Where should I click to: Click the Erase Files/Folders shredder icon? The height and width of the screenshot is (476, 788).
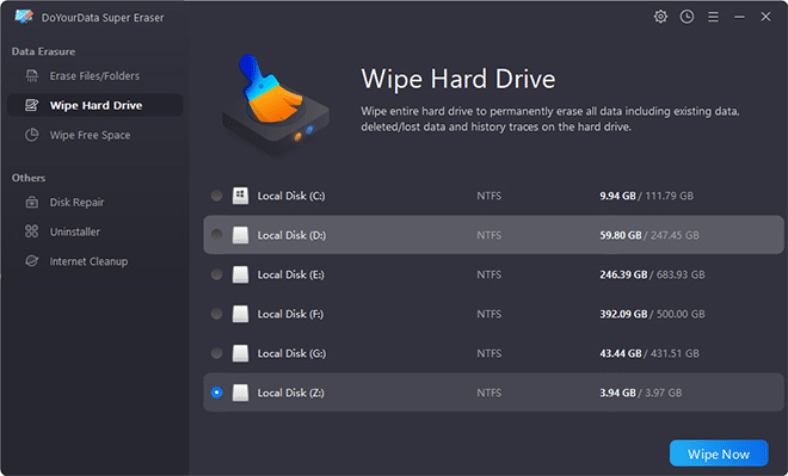click(x=32, y=76)
